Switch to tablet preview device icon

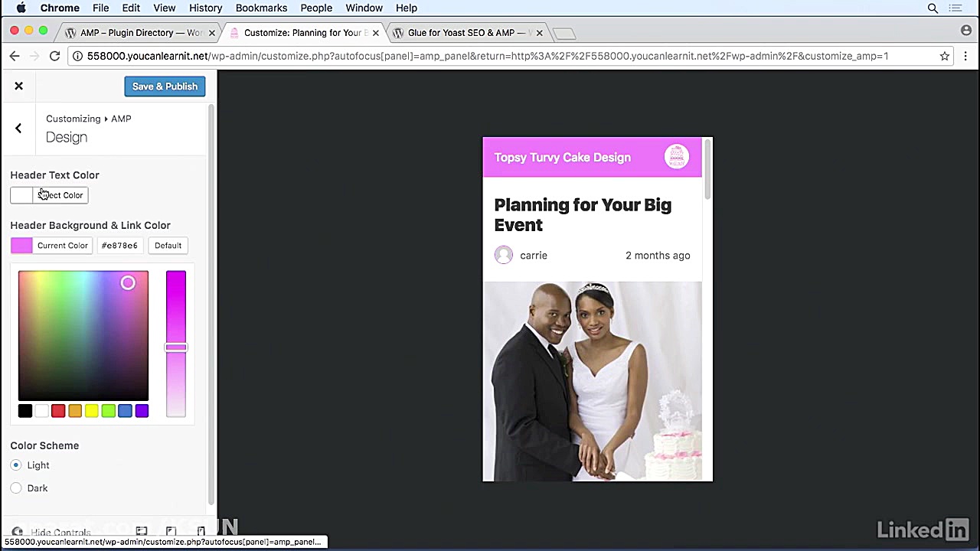171,531
